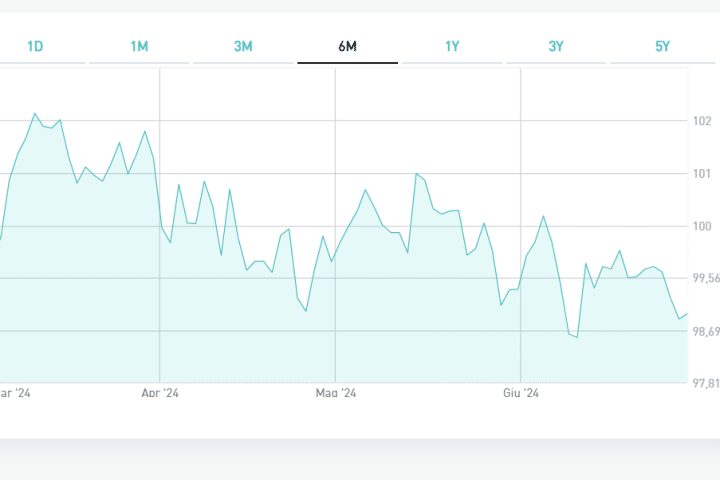Click the Apr '24 x-axis label
The height and width of the screenshot is (480, 720).
tap(160, 394)
